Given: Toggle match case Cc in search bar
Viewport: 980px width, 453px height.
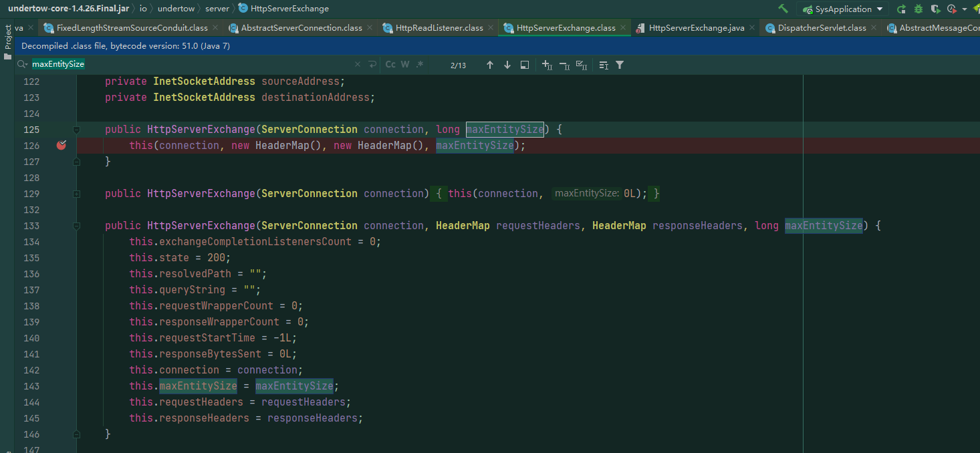Looking at the screenshot, I should pyautogui.click(x=390, y=64).
